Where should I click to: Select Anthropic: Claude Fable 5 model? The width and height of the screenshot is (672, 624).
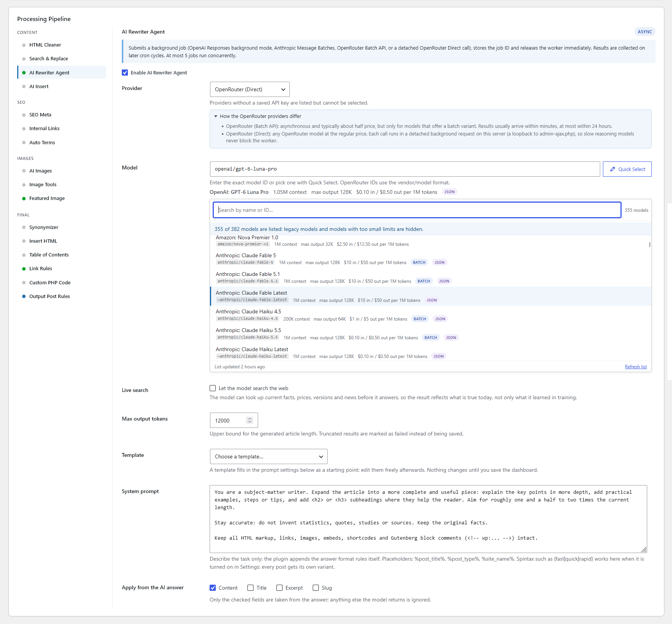tap(430, 259)
